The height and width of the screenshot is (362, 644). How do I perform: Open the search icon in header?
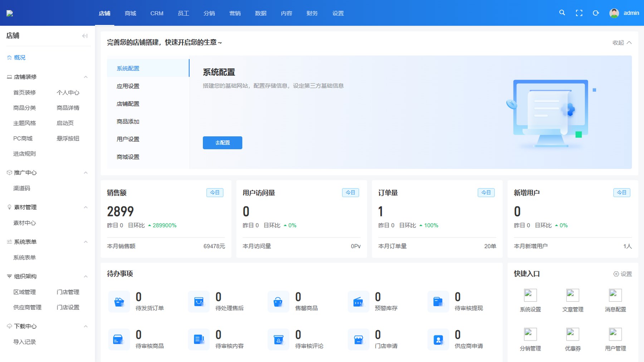[562, 13]
